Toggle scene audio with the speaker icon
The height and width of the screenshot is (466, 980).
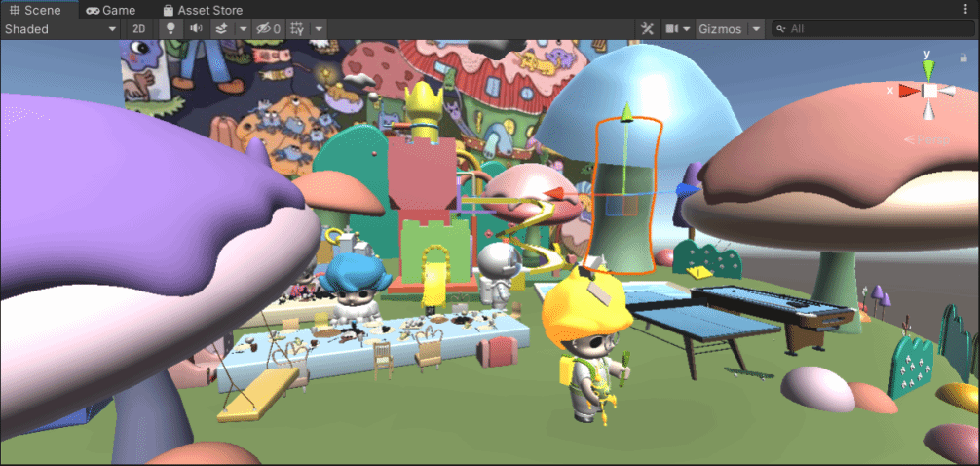click(x=196, y=29)
